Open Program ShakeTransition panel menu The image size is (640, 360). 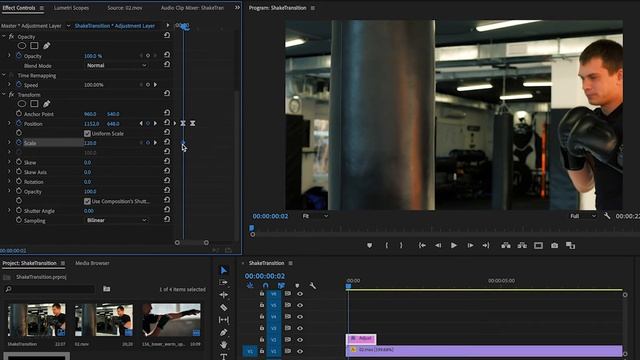(x=313, y=8)
